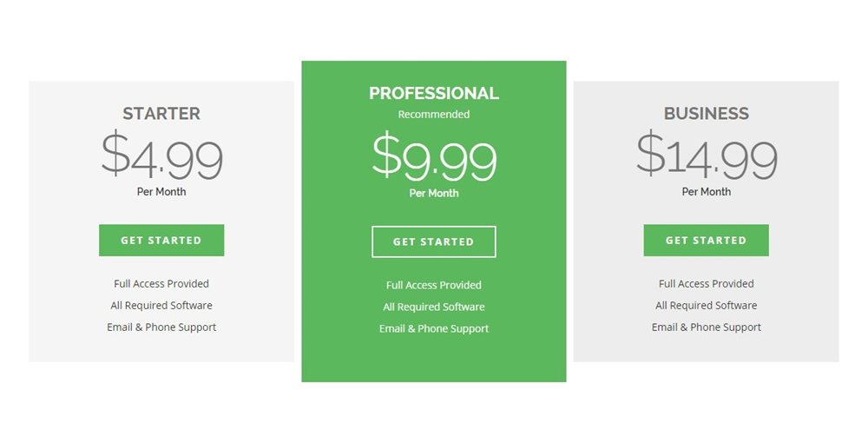Select the BUSINESS plan heading
The height and width of the screenshot is (443, 868).
tap(707, 114)
